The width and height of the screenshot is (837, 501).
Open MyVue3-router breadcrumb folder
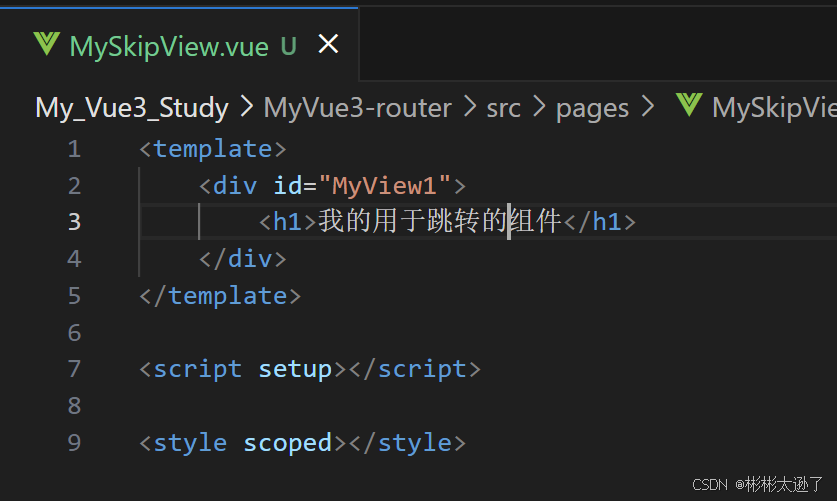[x=358, y=108]
